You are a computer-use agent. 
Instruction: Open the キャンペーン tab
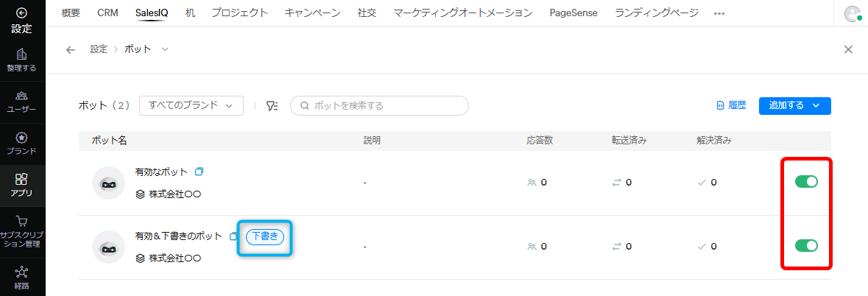[313, 13]
